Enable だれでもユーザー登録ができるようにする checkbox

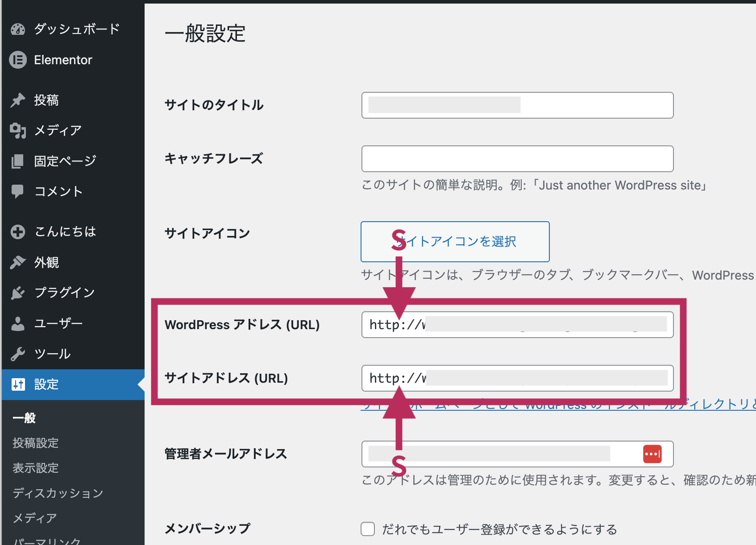[367, 529]
